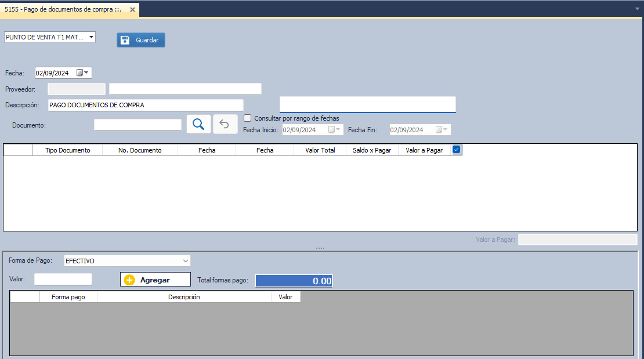Click the Fecha date value 02/09/2024

pyautogui.click(x=52, y=73)
